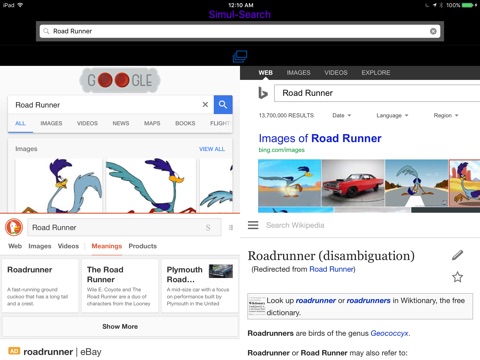Tap the Wiktionary logo icon
The image size is (480, 360).
257,306
